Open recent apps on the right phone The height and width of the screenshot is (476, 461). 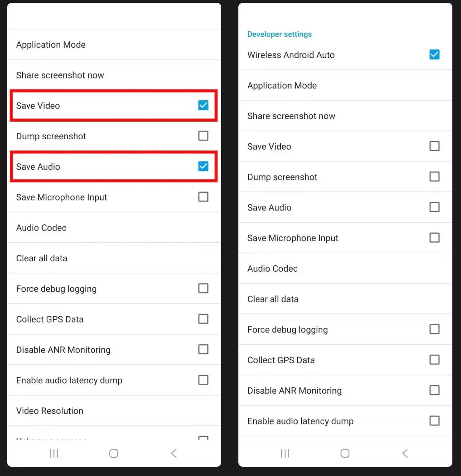[x=285, y=453]
